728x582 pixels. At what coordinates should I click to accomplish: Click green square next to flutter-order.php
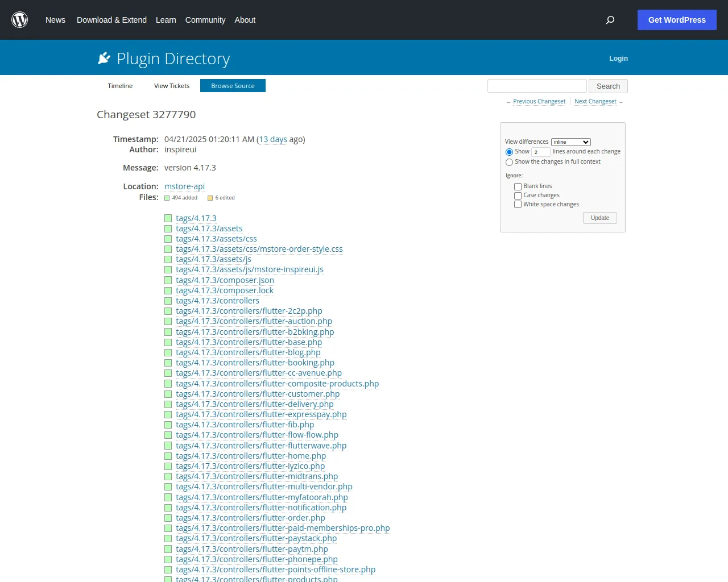click(x=168, y=518)
